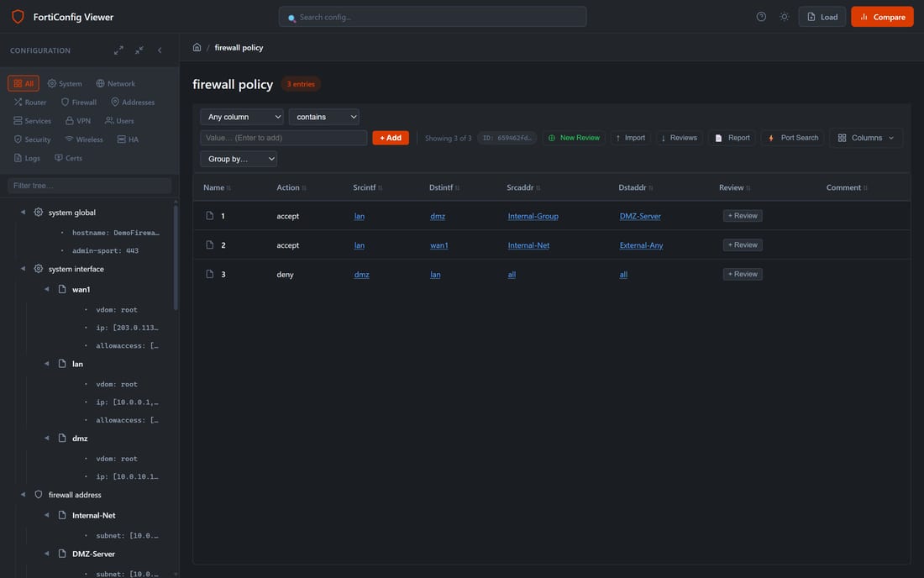
Task: Sort by Action column header
Action: point(291,187)
